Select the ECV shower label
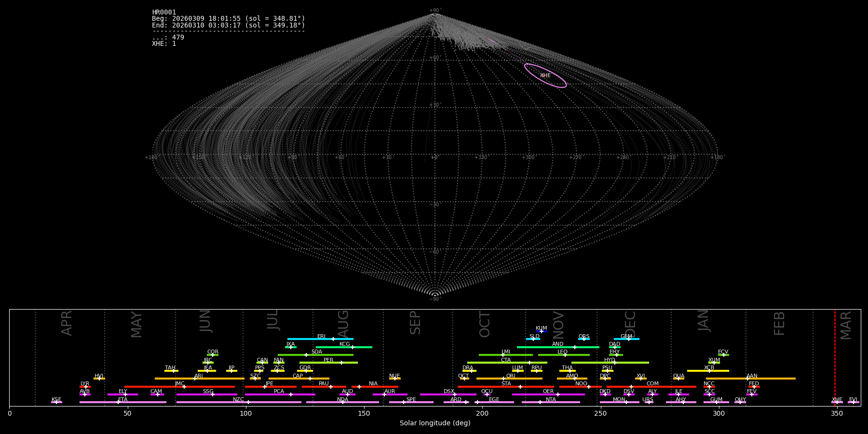This screenshot has height=434, width=868. pos(723,352)
